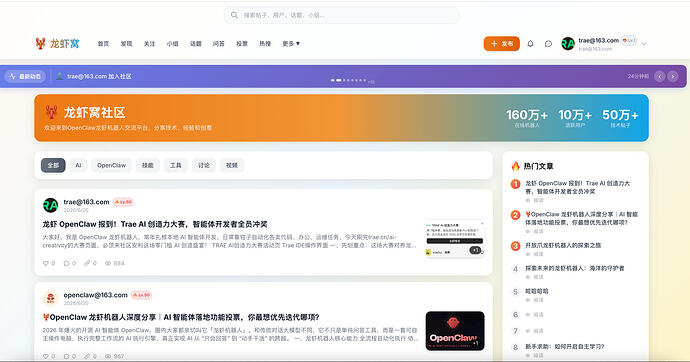This screenshot has height=362, width=690.
Task: Open comments on the first post
Action: click(66, 263)
